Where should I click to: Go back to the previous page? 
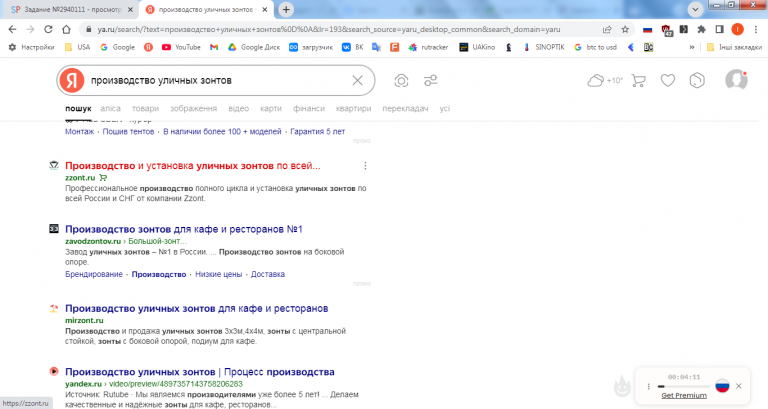pyautogui.click(x=12, y=29)
